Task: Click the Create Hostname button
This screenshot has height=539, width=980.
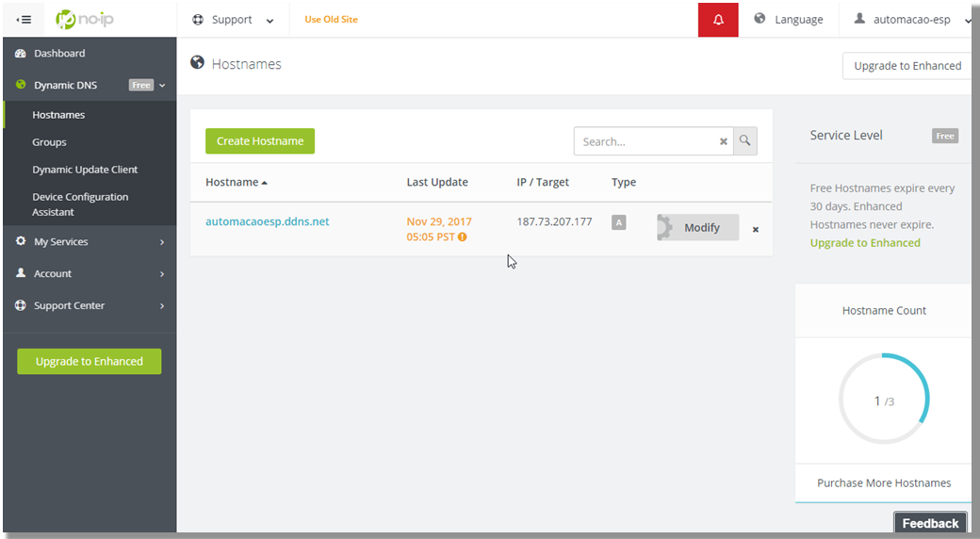Action: click(x=260, y=141)
